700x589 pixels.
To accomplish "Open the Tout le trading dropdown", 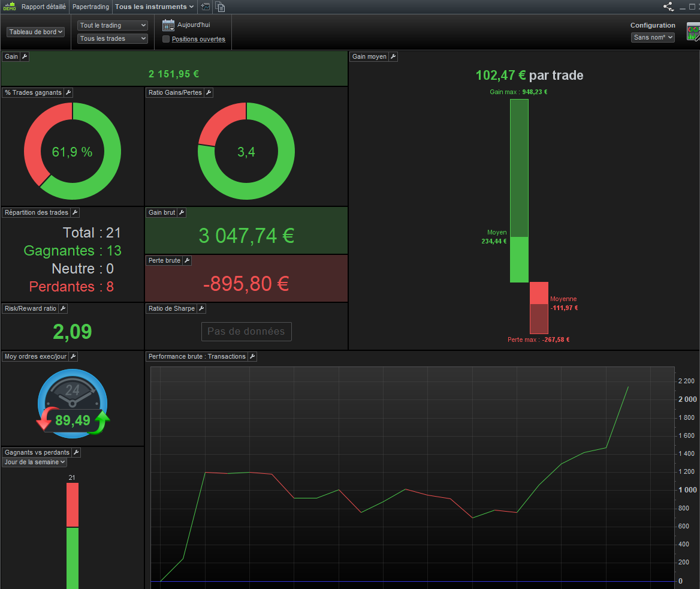I will click(x=113, y=25).
